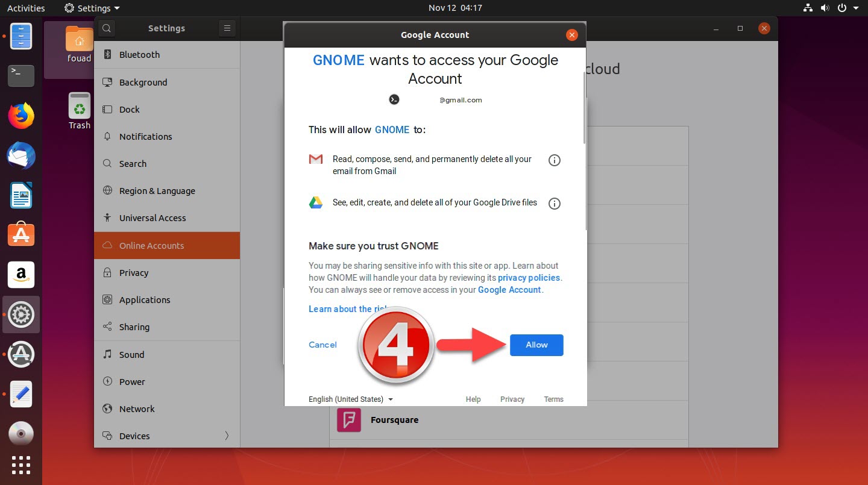Select Sound in Settings sidebar
The width and height of the screenshot is (868, 485).
point(167,354)
